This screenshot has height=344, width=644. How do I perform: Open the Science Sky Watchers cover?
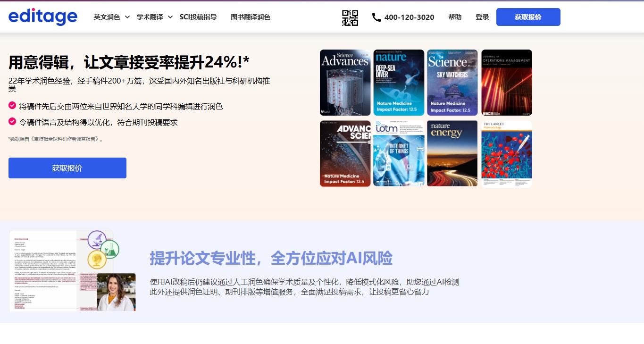pyautogui.click(x=452, y=83)
